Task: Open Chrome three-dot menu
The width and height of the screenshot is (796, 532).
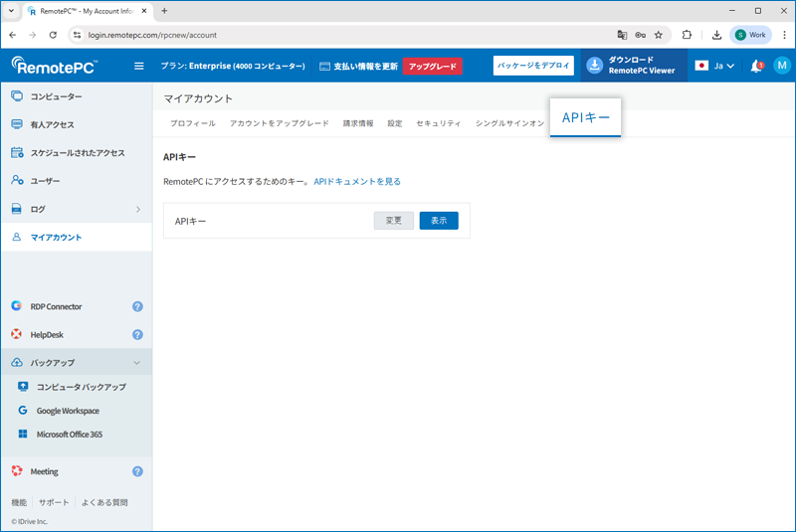Action: pos(784,35)
